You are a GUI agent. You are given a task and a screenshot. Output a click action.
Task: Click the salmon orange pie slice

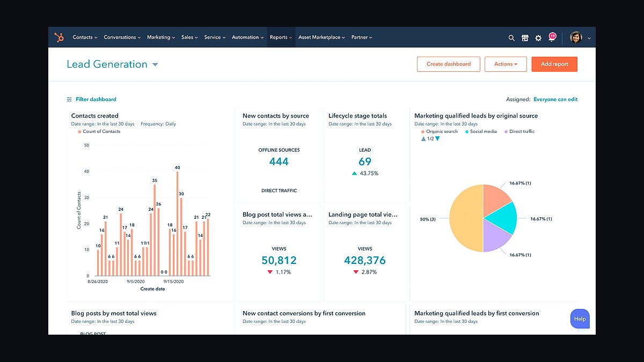click(495, 200)
